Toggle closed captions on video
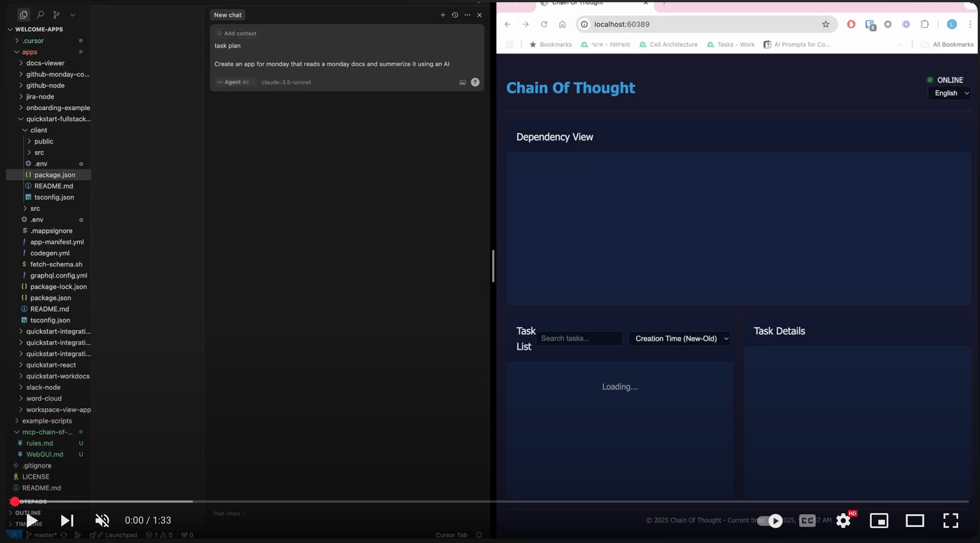Screen dimensions: 980x543 click(x=807, y=521)
